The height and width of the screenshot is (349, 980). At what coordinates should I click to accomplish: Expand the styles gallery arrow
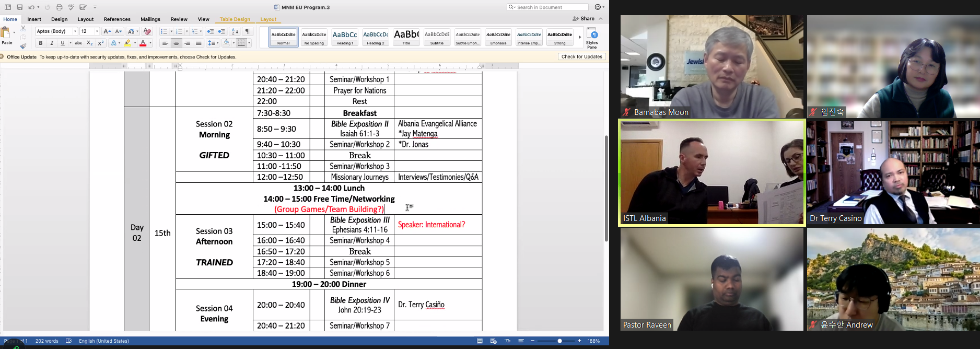coord(579,37)
